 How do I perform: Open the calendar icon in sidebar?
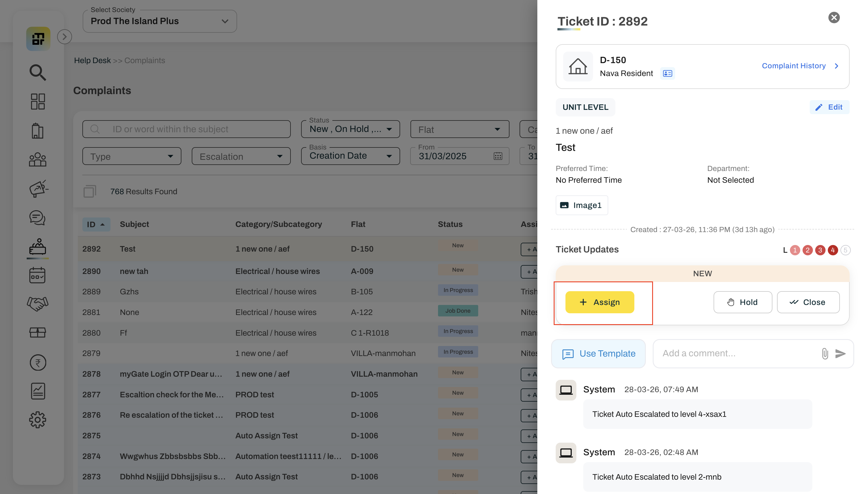[x=38, y=275]
